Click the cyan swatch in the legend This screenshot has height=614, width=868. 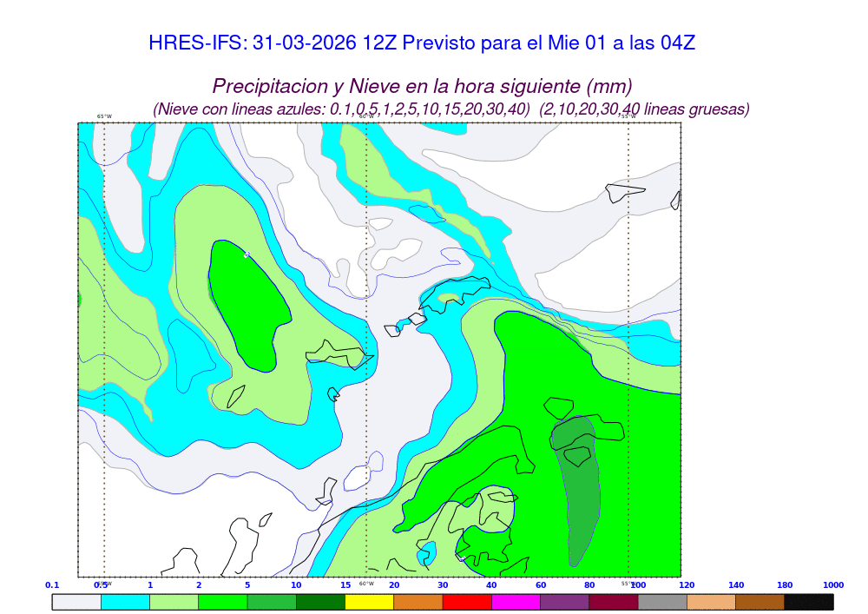pos(125,601)
